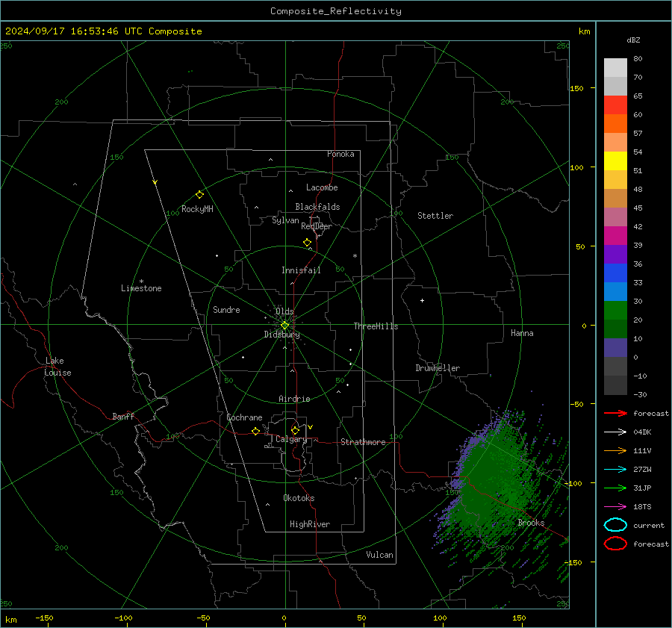
Task: Click the Stettler city label
Action: tap(435, 216)
